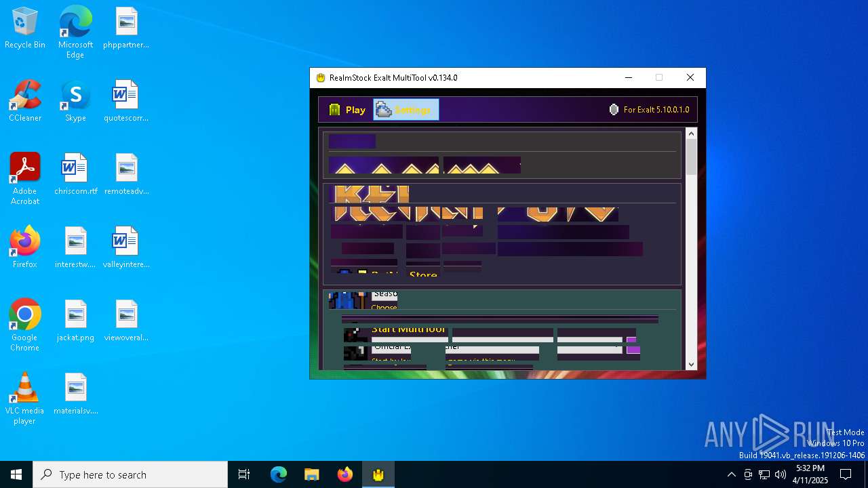The width and height of the screenshot is (868, 488).
Task: Open Google Chrome desktop shortcut
Action: click(x=25, y=325)
